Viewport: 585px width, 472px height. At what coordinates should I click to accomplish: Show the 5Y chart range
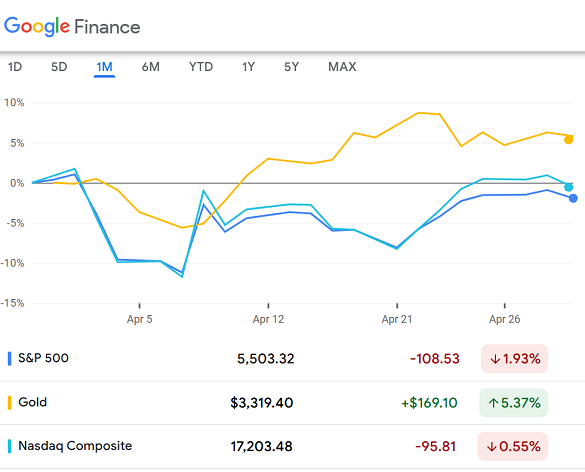pyautogui.click(x=291, y=67)
